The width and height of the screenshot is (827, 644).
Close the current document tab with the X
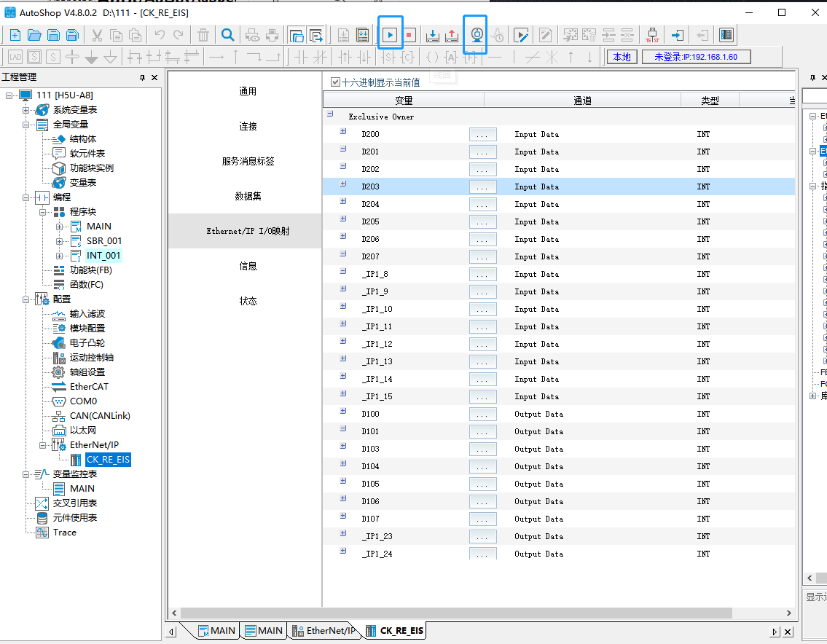click(788, 632)
